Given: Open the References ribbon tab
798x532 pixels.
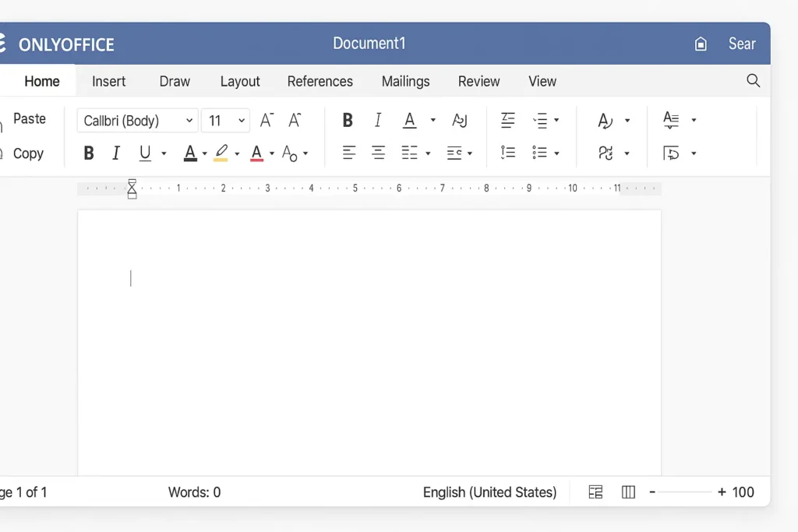Looking at the screenshot, I should point(320,81).
